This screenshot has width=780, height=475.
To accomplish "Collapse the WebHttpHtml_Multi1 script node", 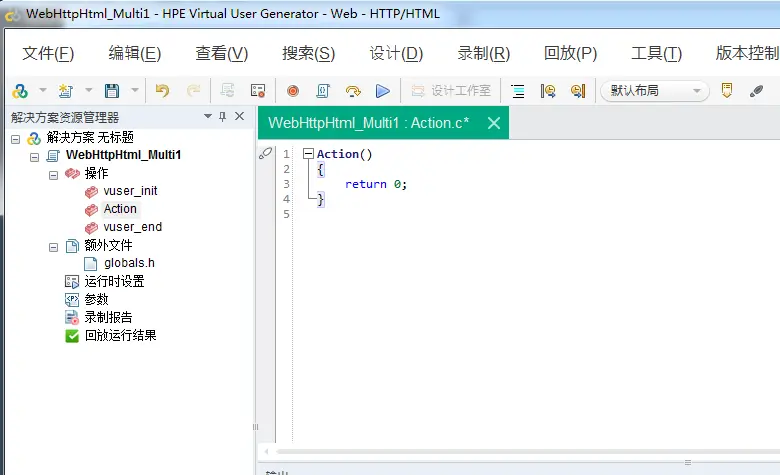I will coord(34,157).
